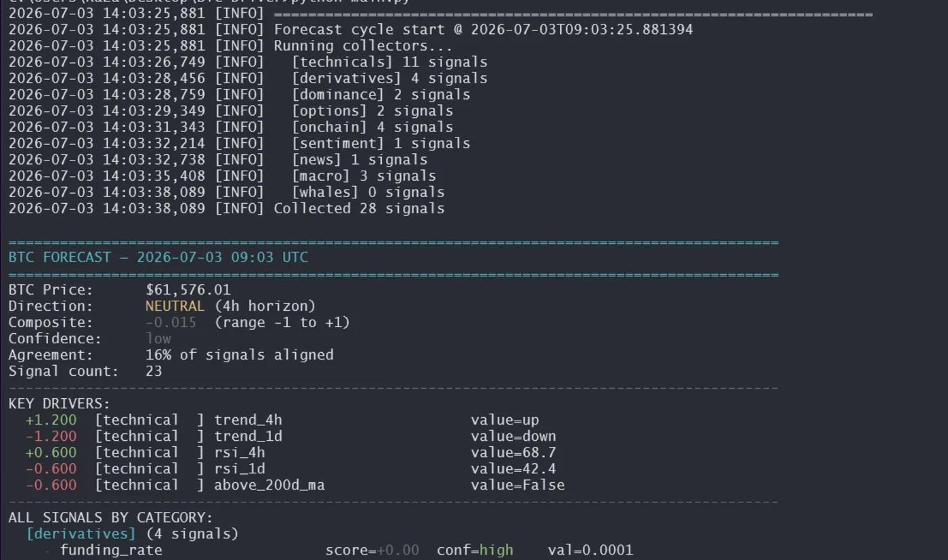Click the Forecast cycle start timestamp text
948x560 pixels.
582,30
